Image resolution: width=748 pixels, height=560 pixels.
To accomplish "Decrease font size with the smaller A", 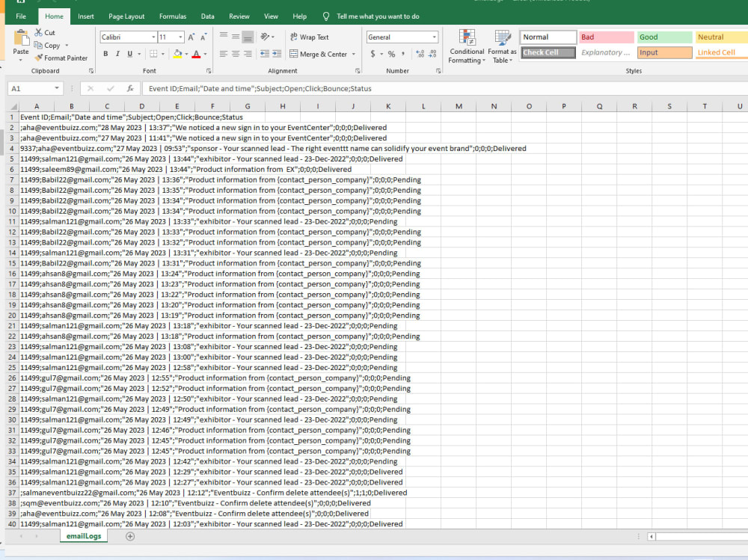I will pos(203,37).
